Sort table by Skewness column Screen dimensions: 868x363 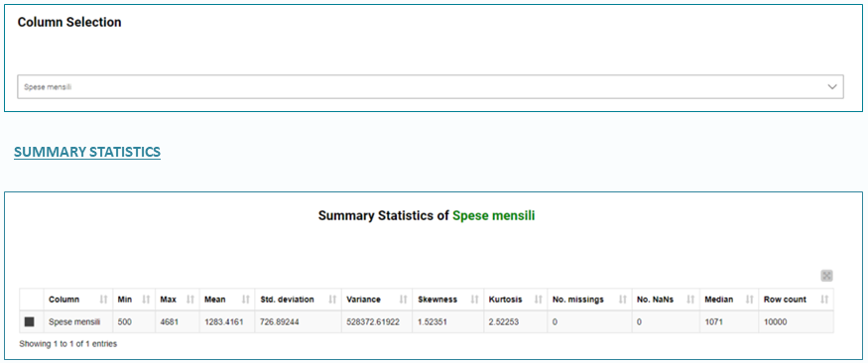click(x=448, y=300)
